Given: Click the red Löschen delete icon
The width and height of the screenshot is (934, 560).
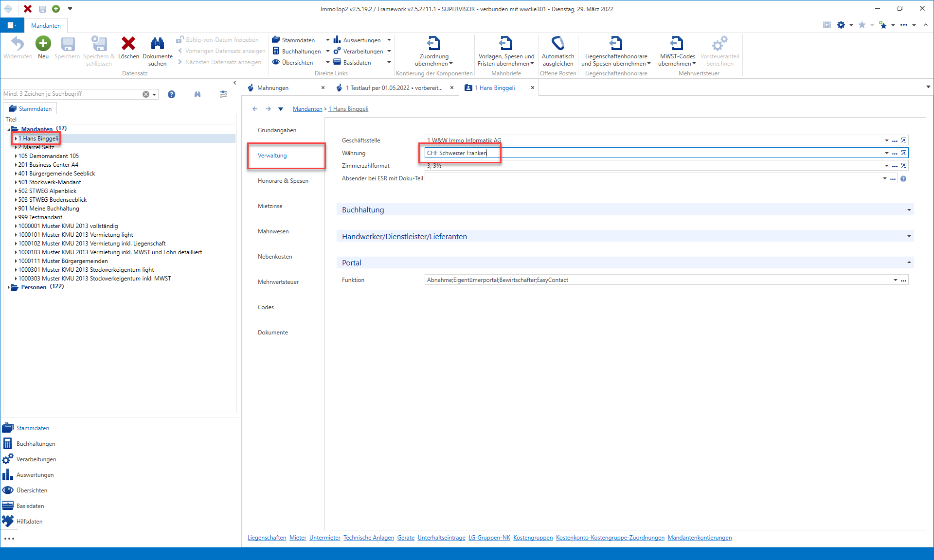Looking at the screenshot, I should [x=128, y=44].
